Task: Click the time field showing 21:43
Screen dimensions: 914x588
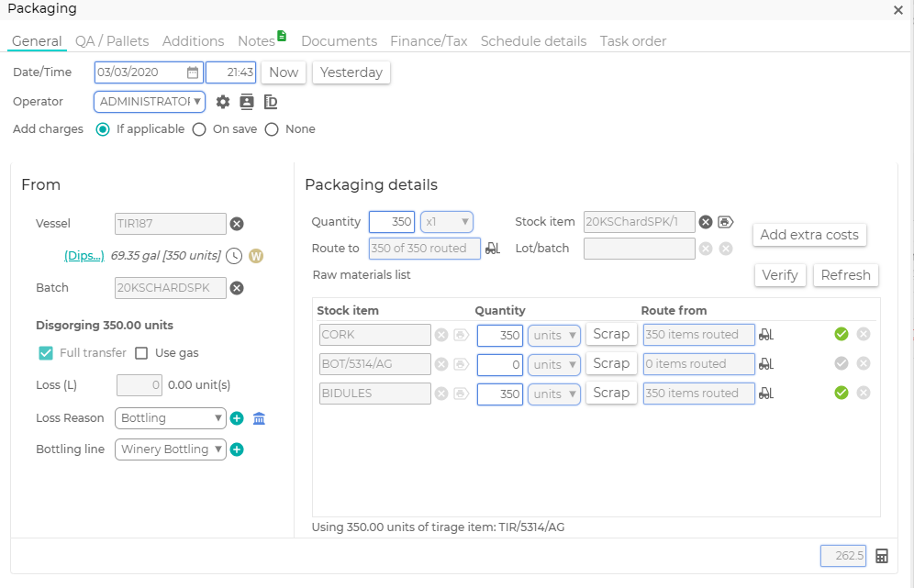Action: tap(231, 72)
